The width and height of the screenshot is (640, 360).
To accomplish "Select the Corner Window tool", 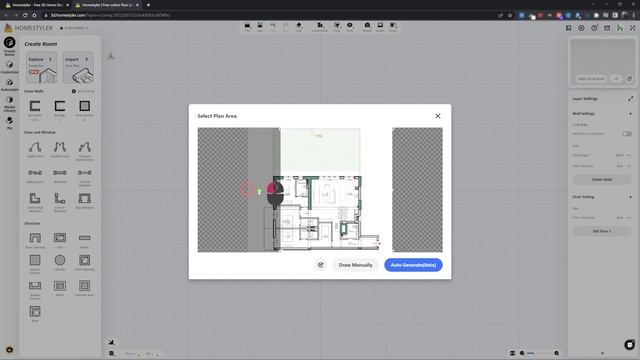I will pyautogui.click(x=60, y=202).
